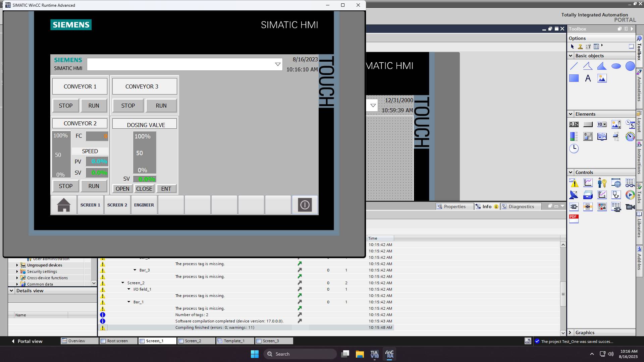Open the Overview editor tab

79,341
